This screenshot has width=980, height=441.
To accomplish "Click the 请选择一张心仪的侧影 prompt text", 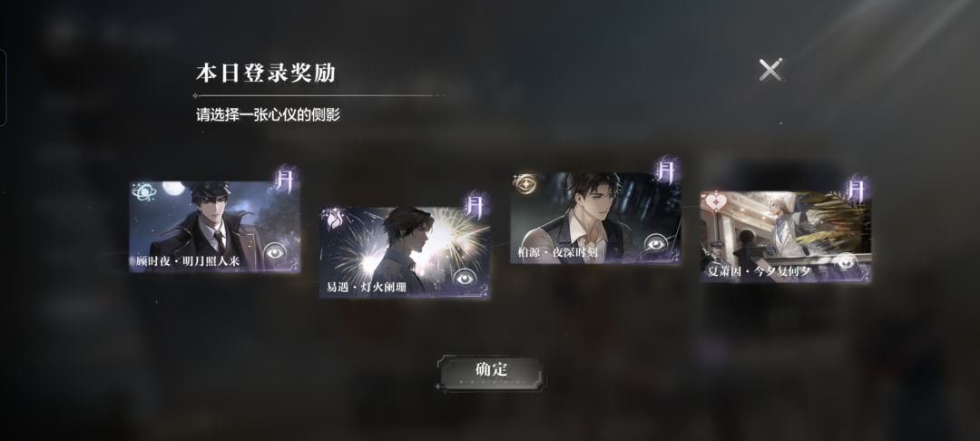I will [x=268, y=115].
